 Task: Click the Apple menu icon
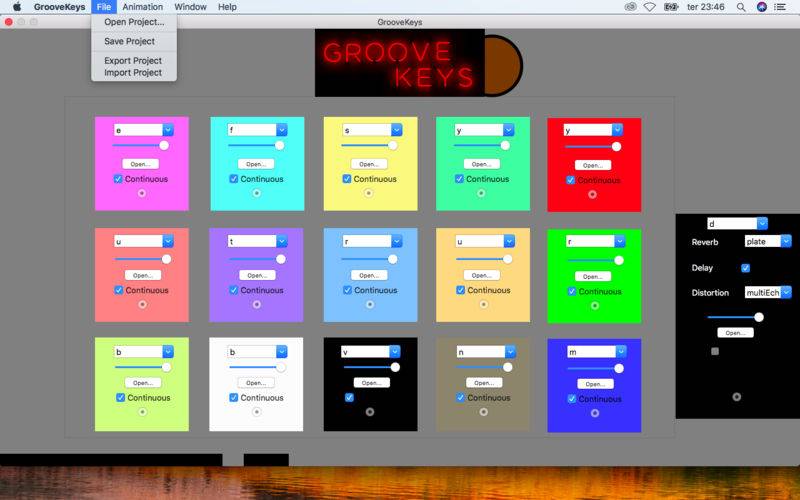(17, 7)
